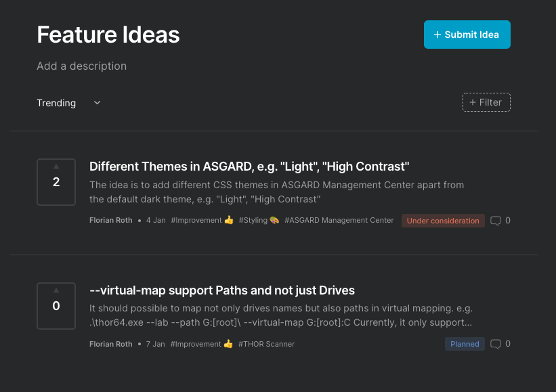Click the Add a description field
The width and height of the screenshot is (556, 392).
point(81,66)
